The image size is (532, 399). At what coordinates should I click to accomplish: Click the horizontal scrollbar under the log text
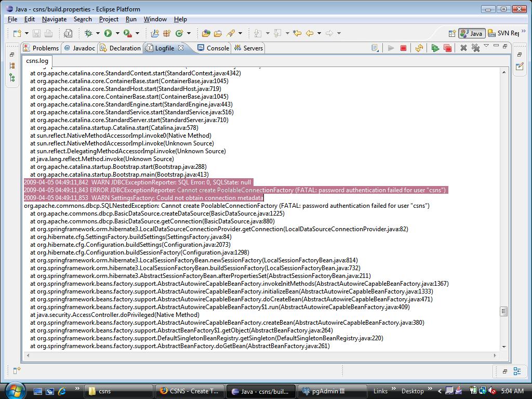click(x=260, y=355)
